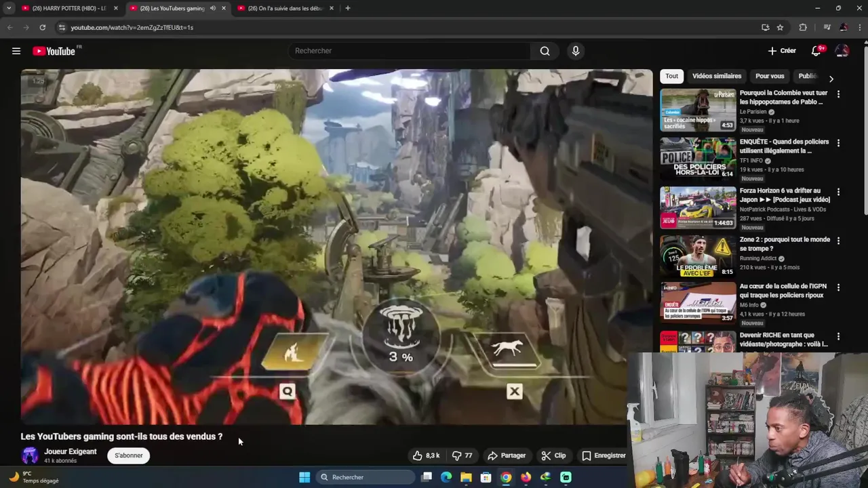The width and height of the screenshot is (868, 488).
Task: Open the green app icon on taskbar
Action: pos(566,477)
